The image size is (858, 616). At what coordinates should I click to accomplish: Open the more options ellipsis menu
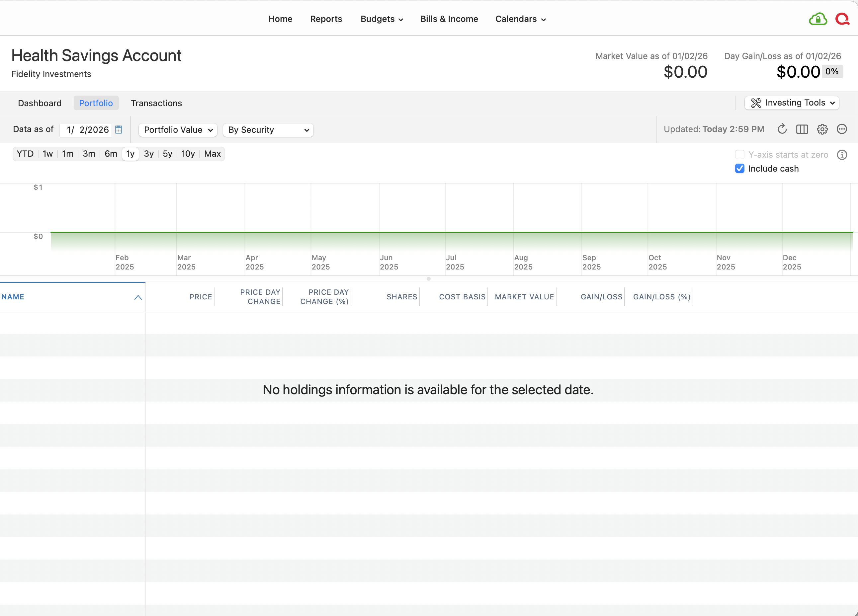point(842,129)
